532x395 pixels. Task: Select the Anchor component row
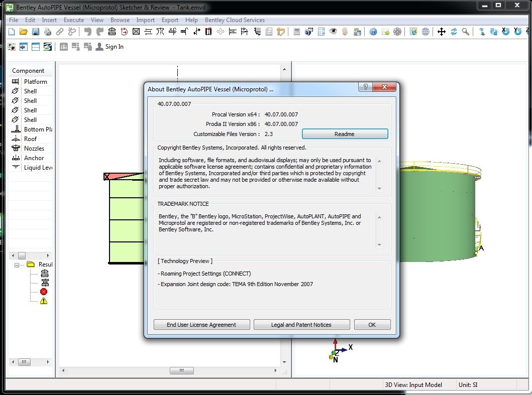(32, 158)
